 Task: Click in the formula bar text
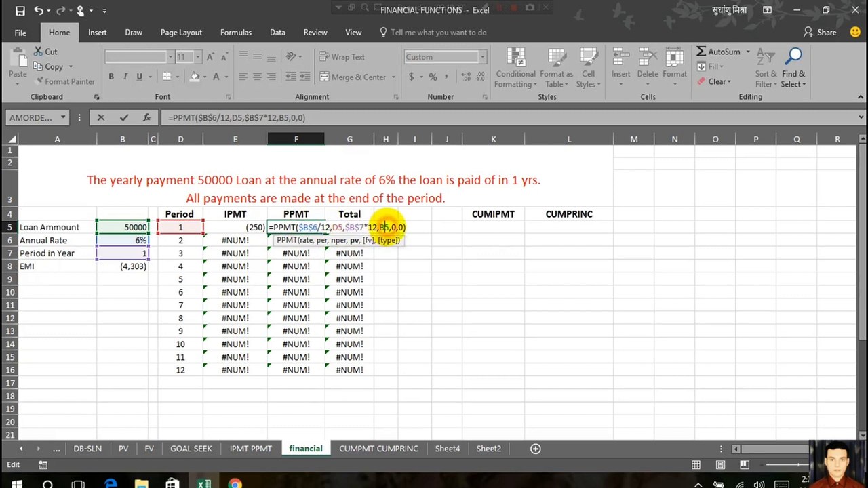tap(237, 117)
